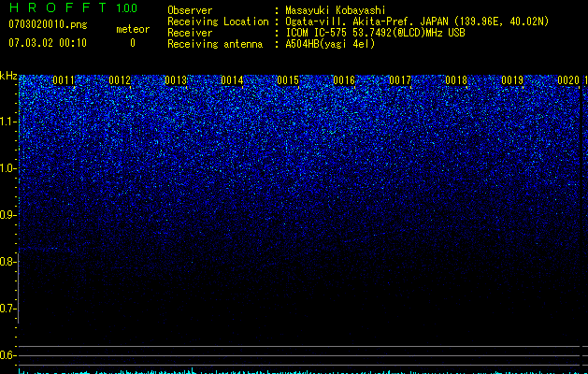Image resolution: width=588 pixels, height=374 pixels.
Task: Click receiver text ICOM IC-575 53.7492 MHz
Action: click(375, 33)
